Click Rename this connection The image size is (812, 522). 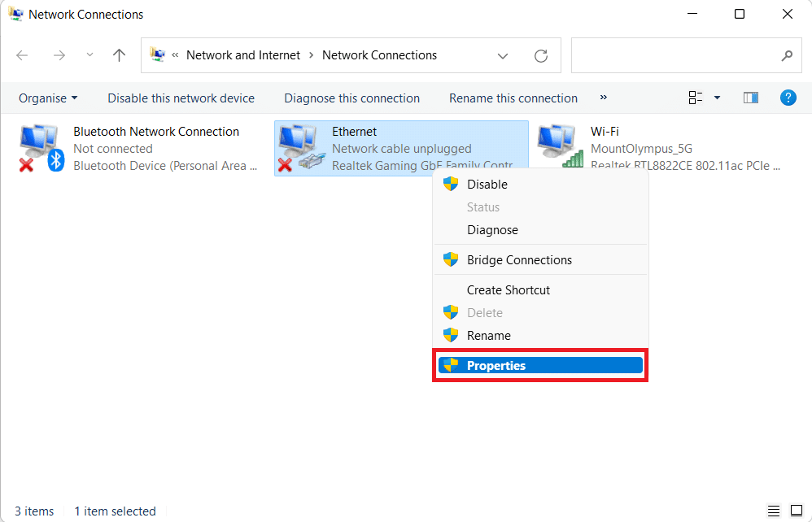(513, 98)
